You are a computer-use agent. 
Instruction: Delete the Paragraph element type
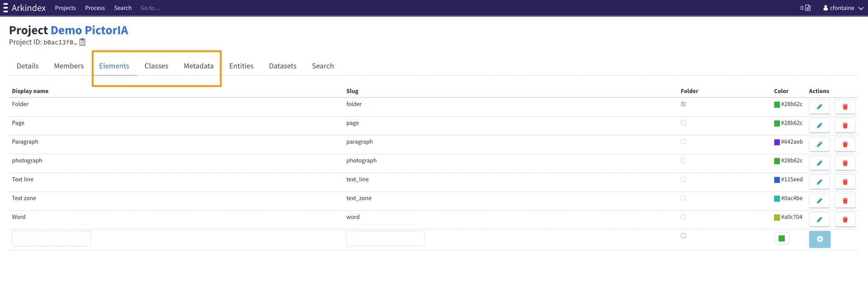pyautogui.click(x=845, y=144)
